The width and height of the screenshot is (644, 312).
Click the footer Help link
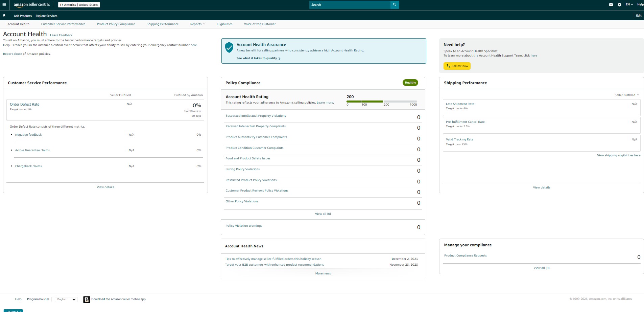point(18,299)
